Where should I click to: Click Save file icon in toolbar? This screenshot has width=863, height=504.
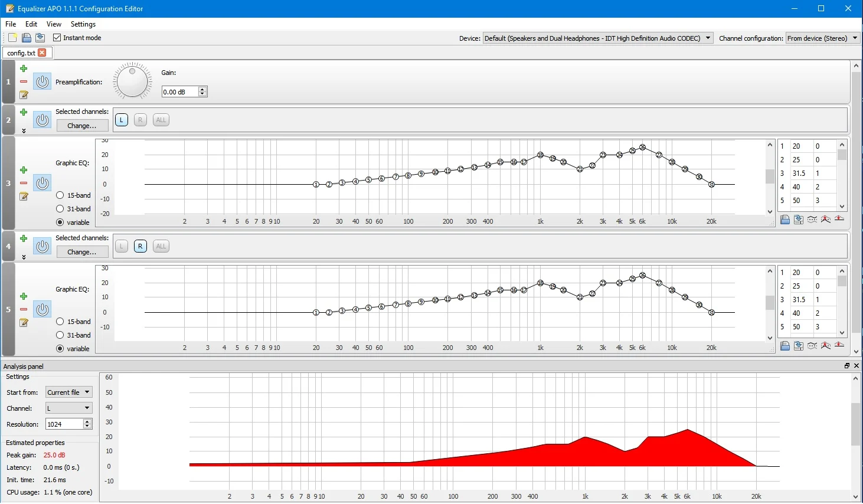pos(26,38)
